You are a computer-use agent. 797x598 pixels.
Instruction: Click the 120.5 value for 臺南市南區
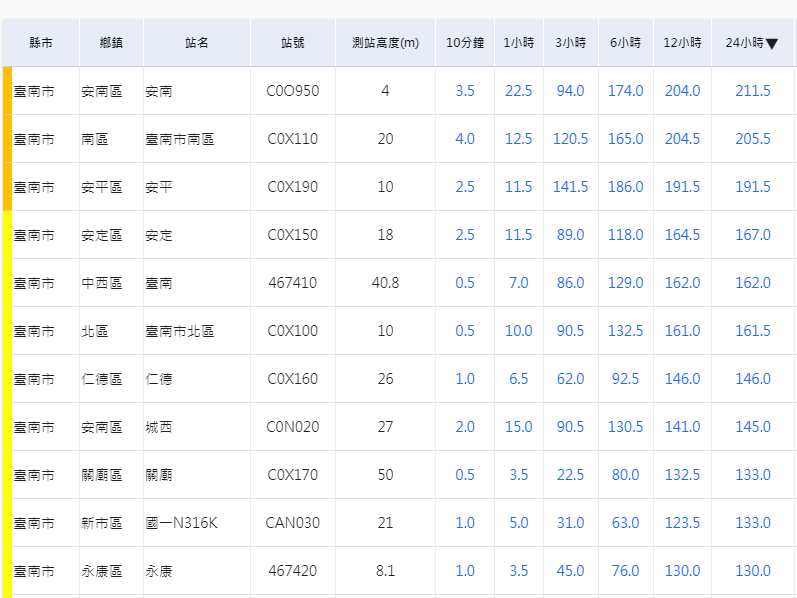570,139
